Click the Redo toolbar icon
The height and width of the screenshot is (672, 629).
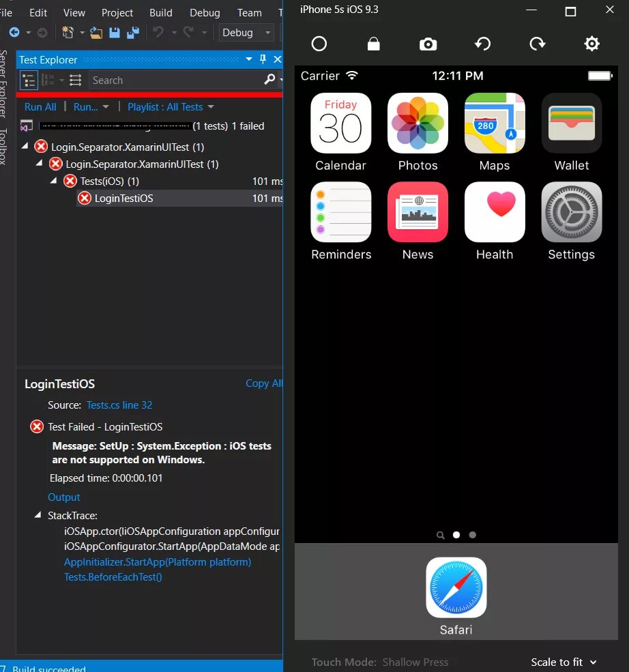(188, 32)
